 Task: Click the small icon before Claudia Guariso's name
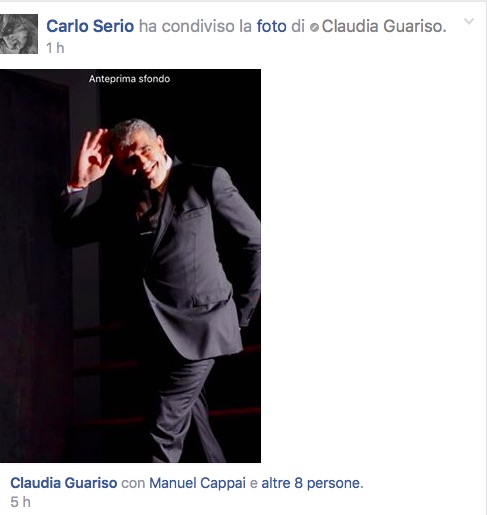point(314,27)
